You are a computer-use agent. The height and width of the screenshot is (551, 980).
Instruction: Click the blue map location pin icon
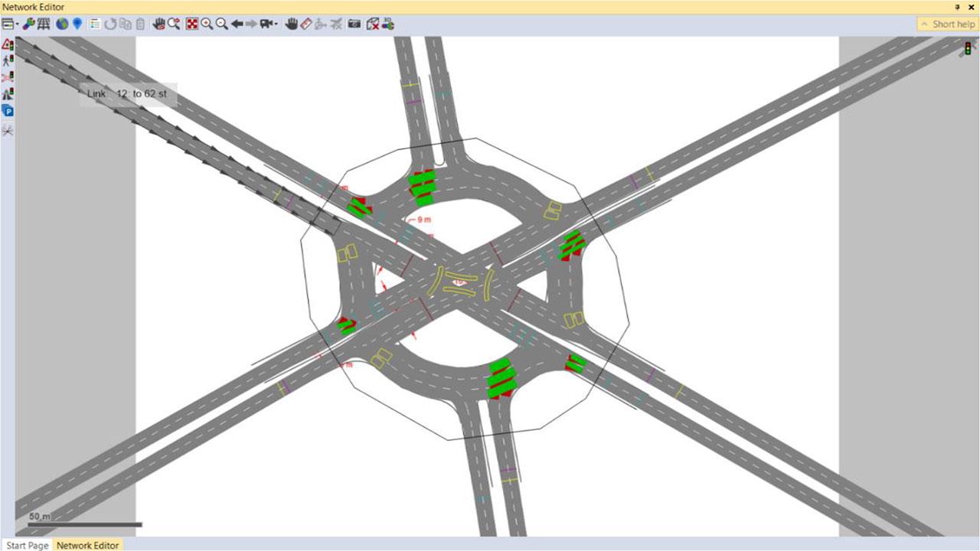(x=77, y=24)
